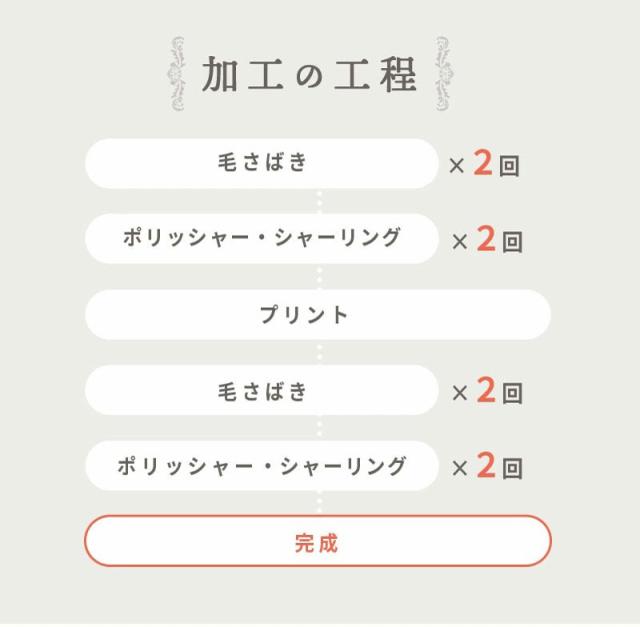Choose the プリント step bar
This screenshot has height=627, width=640.
click(x=318, y=315)
